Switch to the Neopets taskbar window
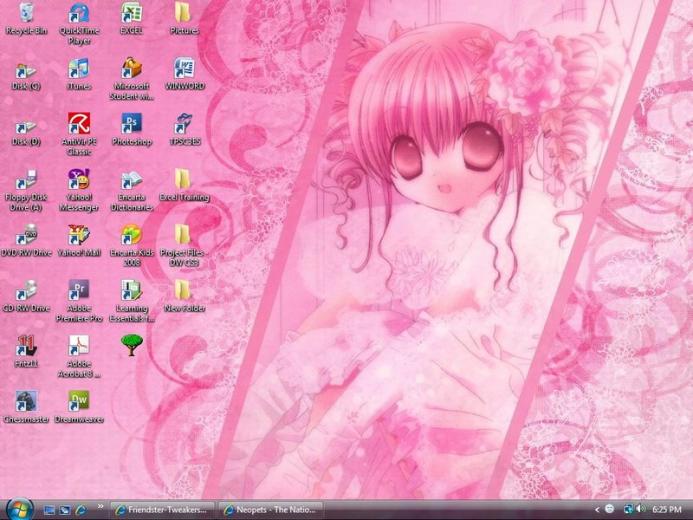693x520 pixels. click(x=270, y=510)
